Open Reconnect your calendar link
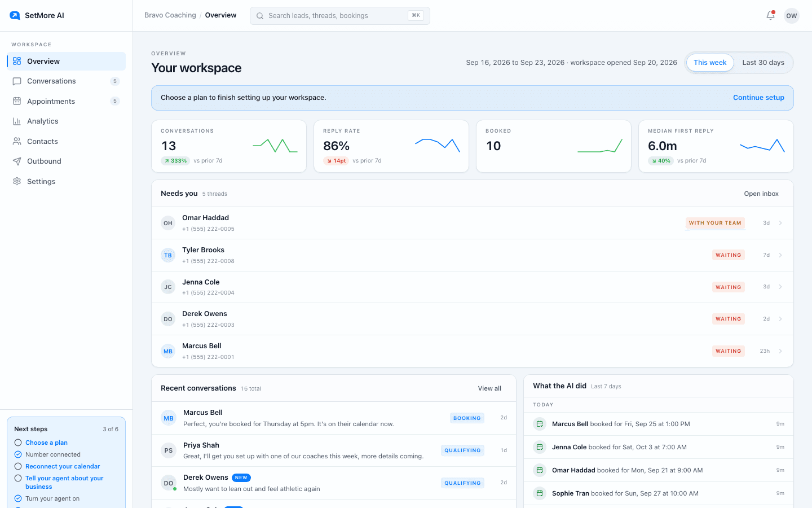The width and height of the screenshot is (812, 508). (x=63, y=466)
